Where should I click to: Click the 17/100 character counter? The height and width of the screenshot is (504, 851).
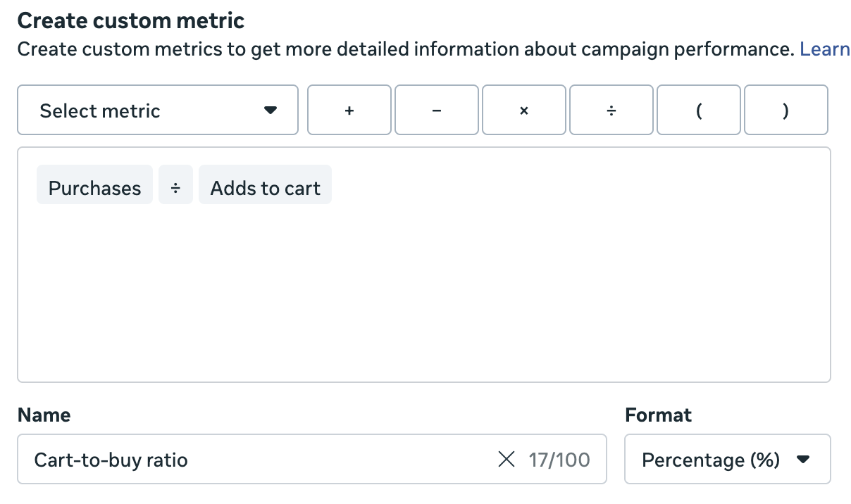[559, 460]
